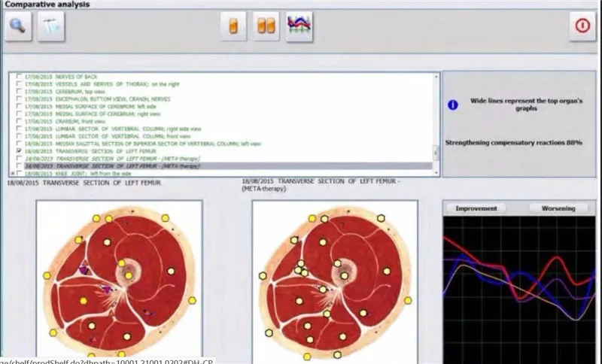Viewport: 602px width, 364px height.
Task: Click the Improvement button
Action: click(476, 208)
